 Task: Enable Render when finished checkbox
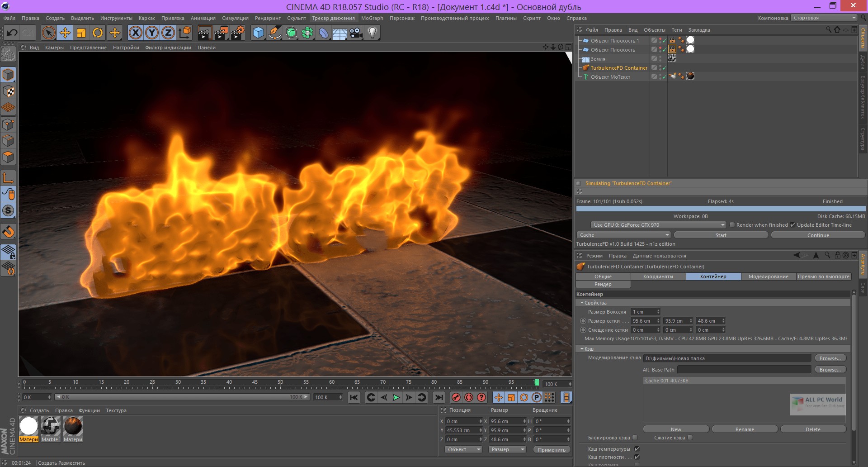coord(732,225)
